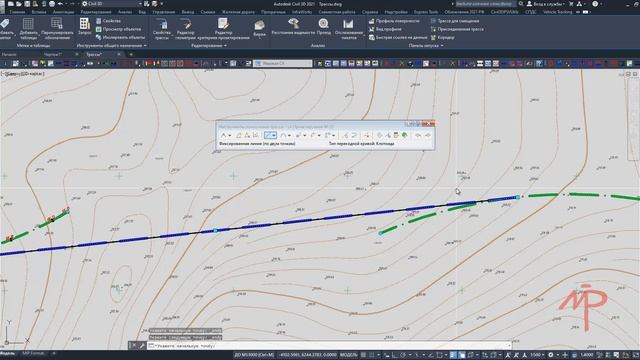Add a new drawing tab with plus button
This screenshot has width=640, height=360.
131,54
